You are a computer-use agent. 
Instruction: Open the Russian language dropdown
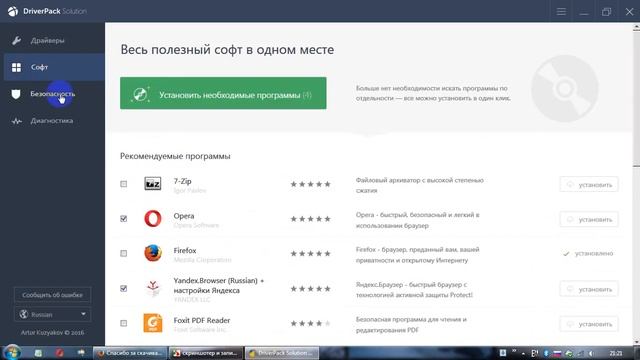pyautogui.click(x=52, y=314)
